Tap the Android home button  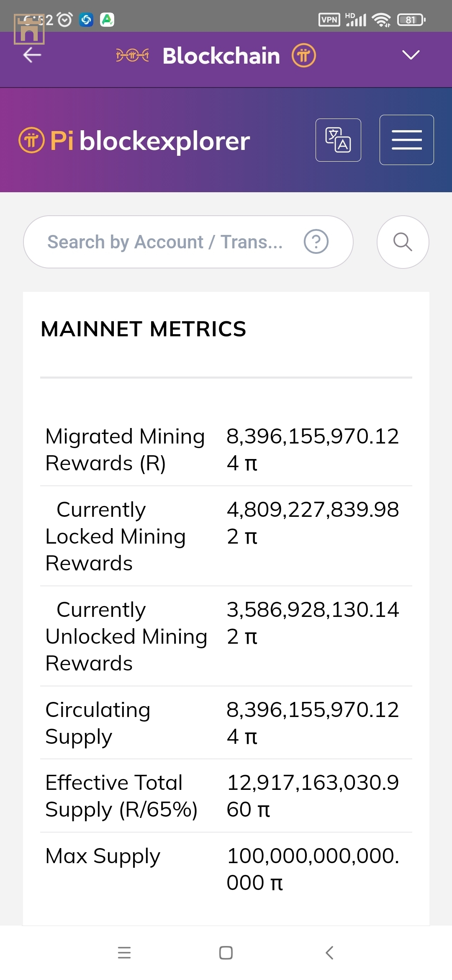226,953
